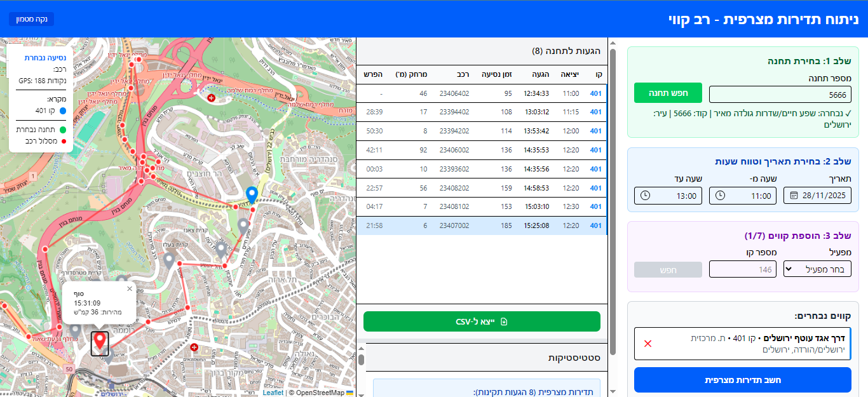Click the מספר תחנה input field
Image resolution: width=868 pixels, height=397 pixels.
point(780,94)
